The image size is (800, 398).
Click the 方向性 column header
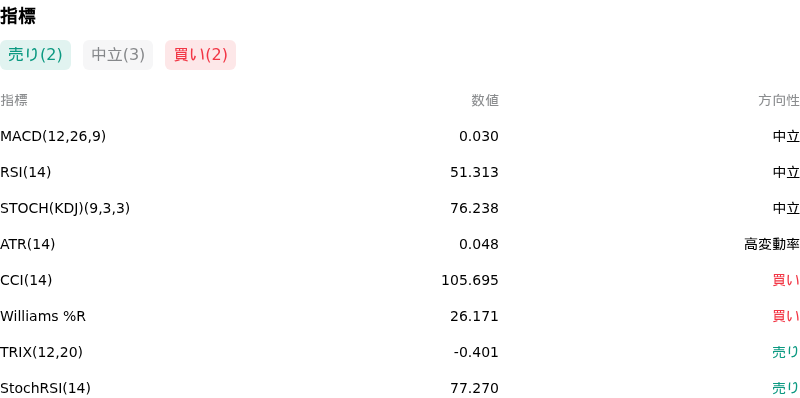point(779,101)
